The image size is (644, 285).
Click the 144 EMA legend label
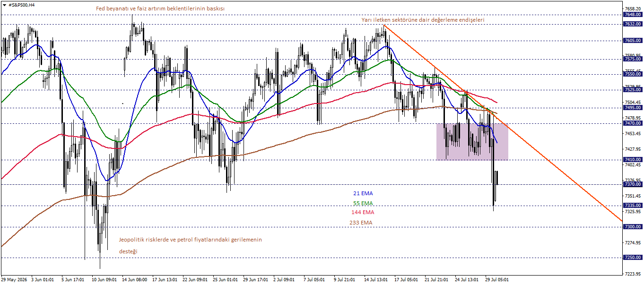tap(363, 213)
